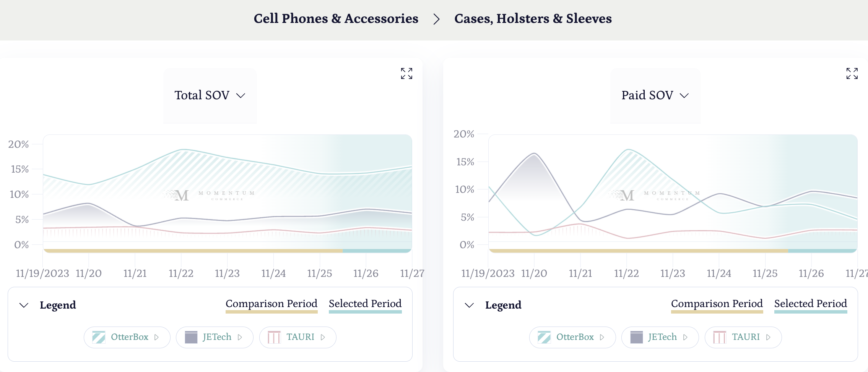Collapse the Legend under Total SOV chart
This screenshot has height=372, width=868.
click(x=24, y=305)
